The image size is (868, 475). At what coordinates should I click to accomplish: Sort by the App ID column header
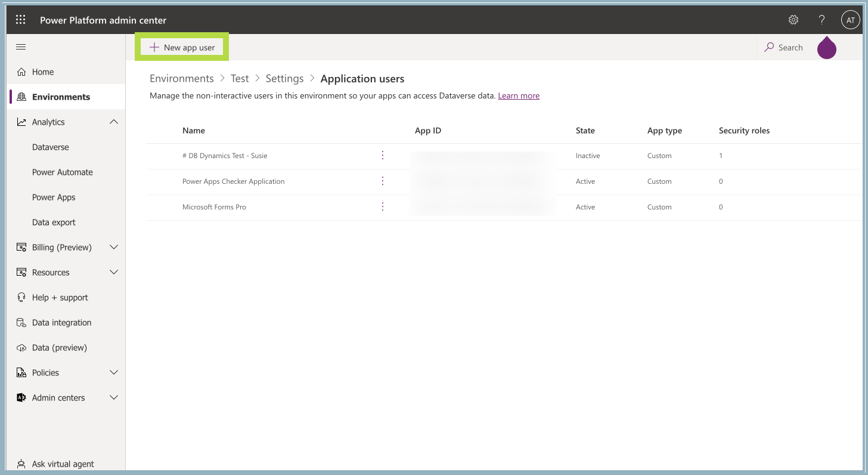coord(428,131)
